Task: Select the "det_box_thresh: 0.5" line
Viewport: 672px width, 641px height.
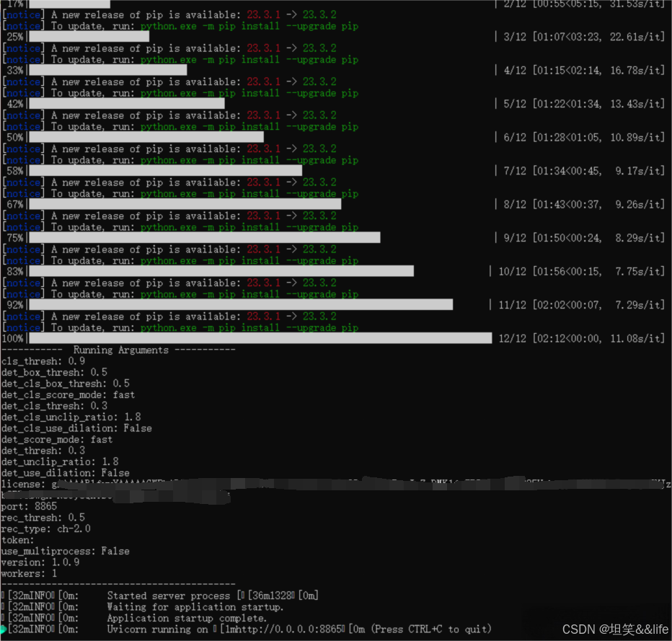Action: 54,372
